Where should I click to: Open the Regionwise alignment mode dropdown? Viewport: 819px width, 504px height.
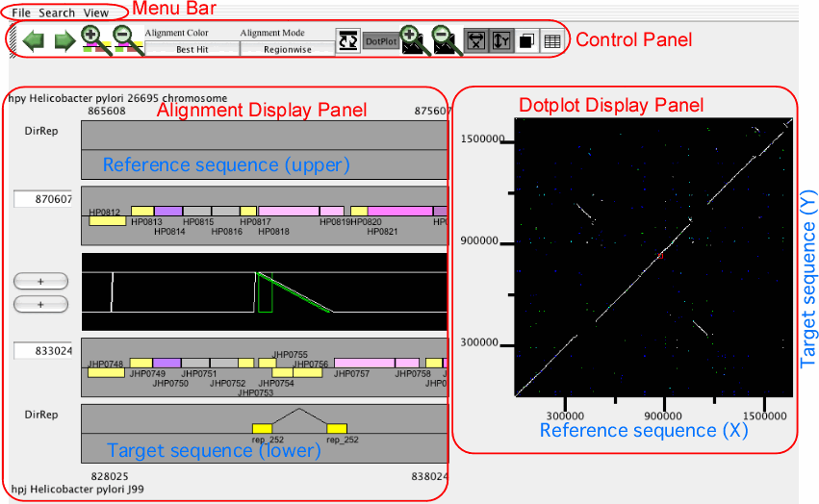coord(287,50)
